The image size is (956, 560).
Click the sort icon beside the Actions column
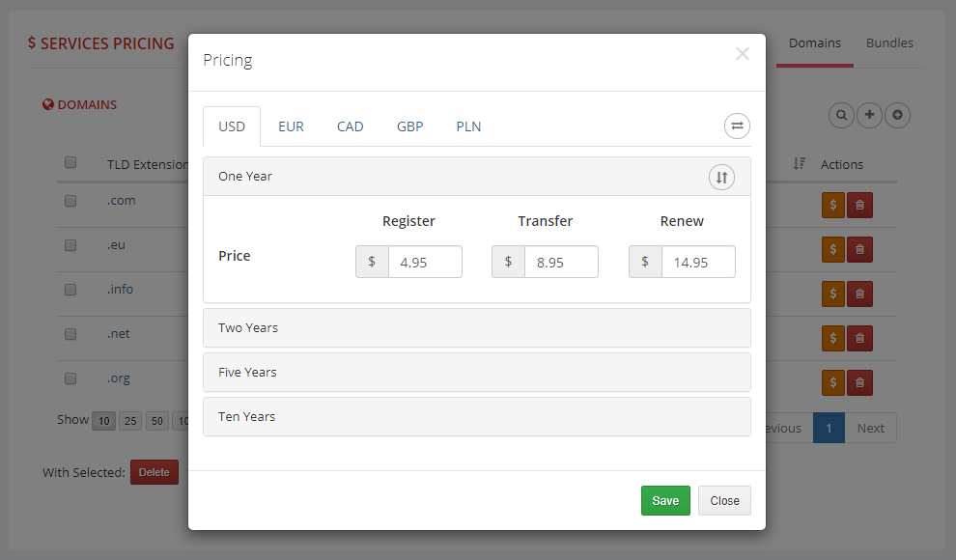tap(799, 164)
